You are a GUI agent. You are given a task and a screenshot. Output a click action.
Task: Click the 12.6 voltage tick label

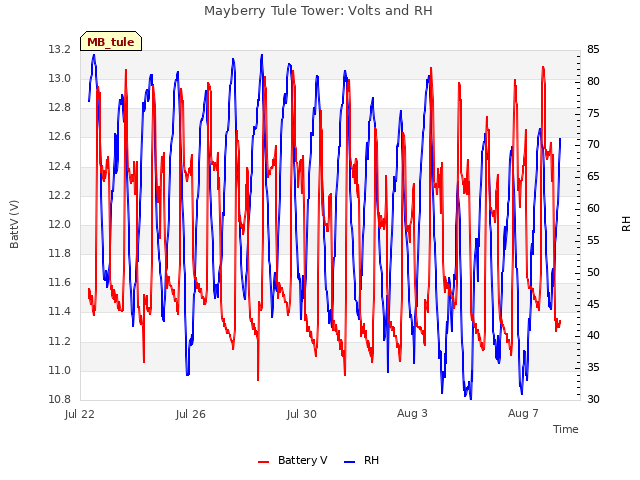tap(60, 137)
